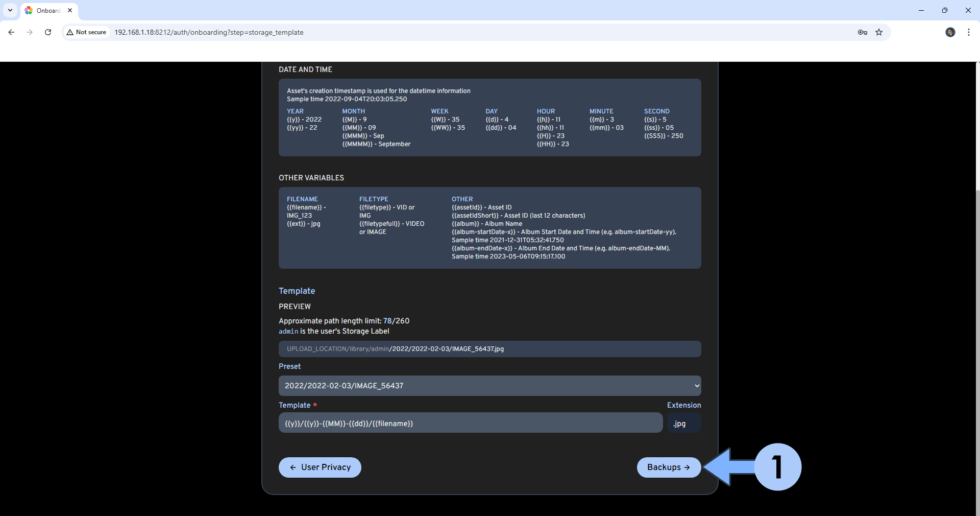Bookmark this page with the star icon
The height and width of the screenshot is (516, 980).
tap(879, 32)
